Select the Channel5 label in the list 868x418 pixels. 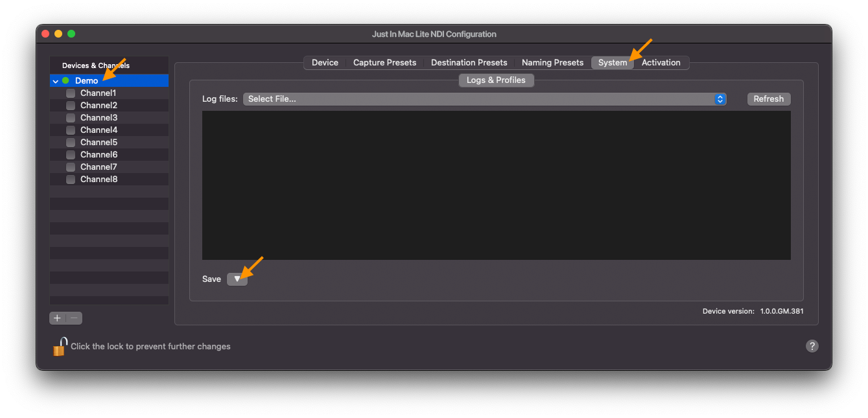(x=99, y=143)
